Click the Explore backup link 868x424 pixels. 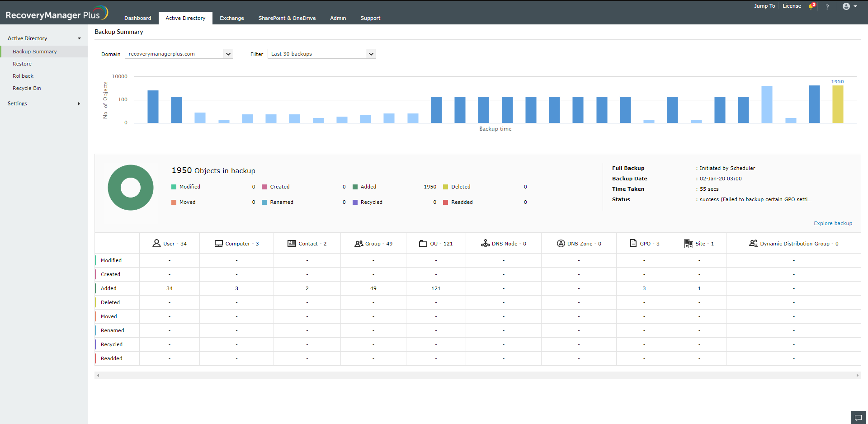(833, 223)
